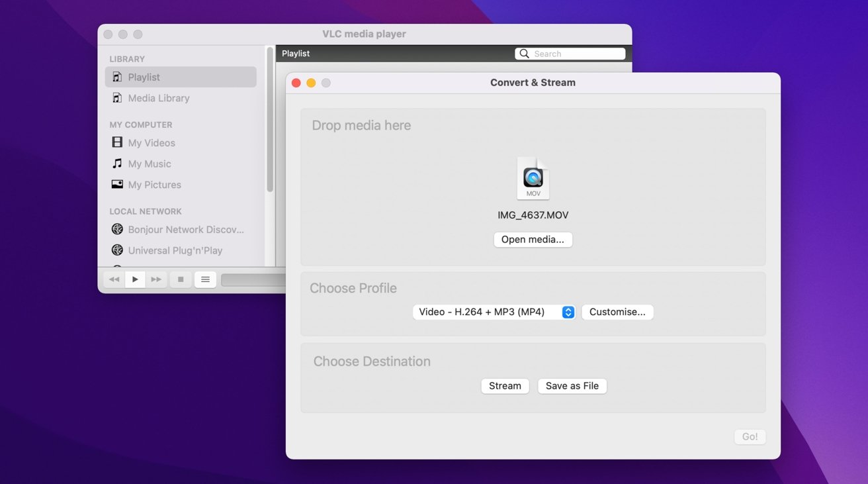Image resolution: width=868 pixels, height=484 pixels.
Task: Click the My Pictures photo icon
Action: pyautogui.click(x=117, y=185)
